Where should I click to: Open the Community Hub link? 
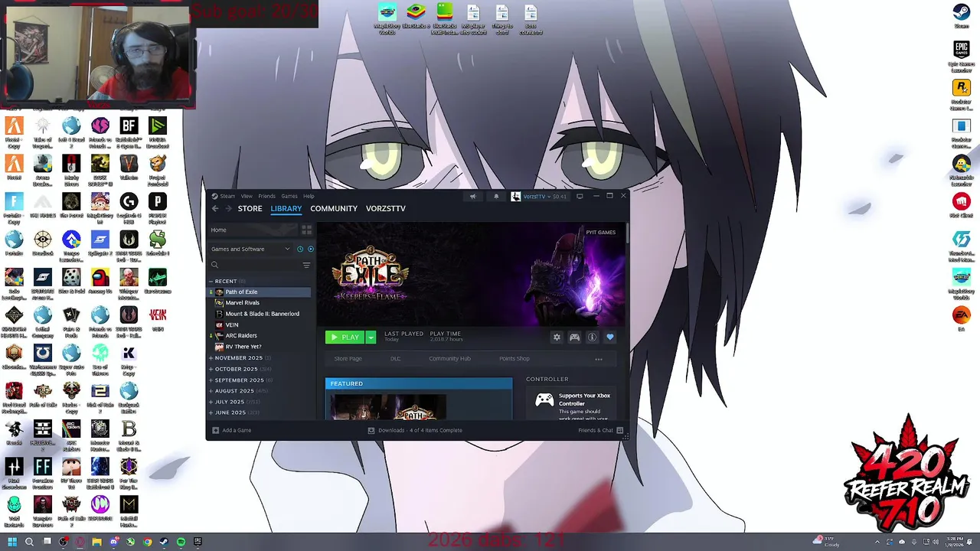pyautogui.click(x=449, y=359)
